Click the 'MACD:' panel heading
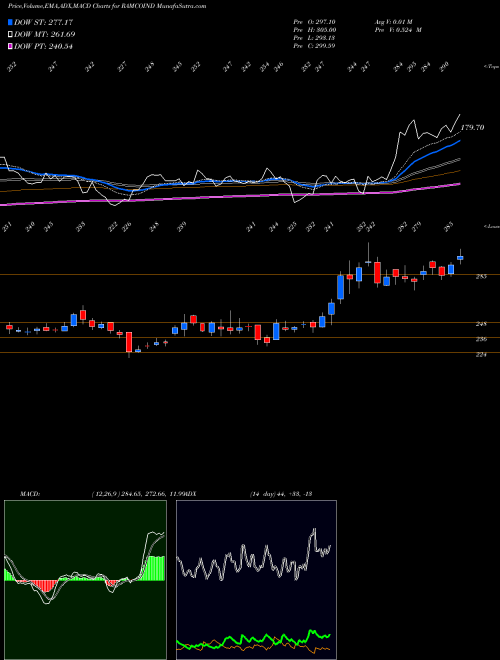 click(30, 494)
